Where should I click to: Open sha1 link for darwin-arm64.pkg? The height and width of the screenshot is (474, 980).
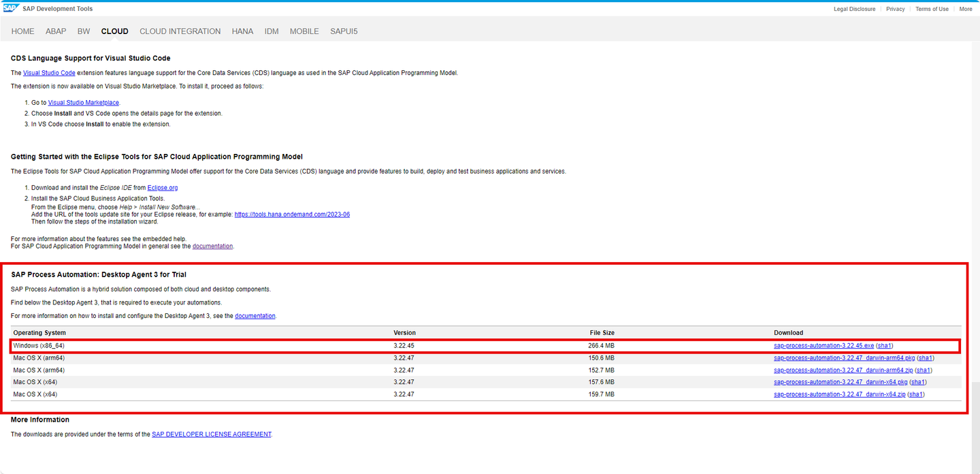(926, 358)
